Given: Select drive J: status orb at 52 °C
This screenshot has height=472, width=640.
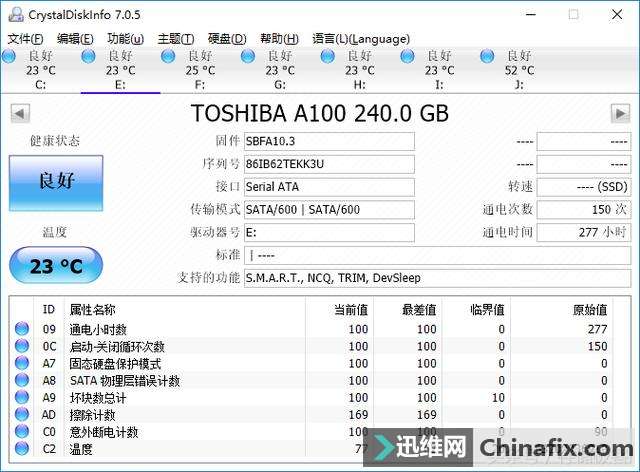Looking at the screenshot, I should [487, 56].
